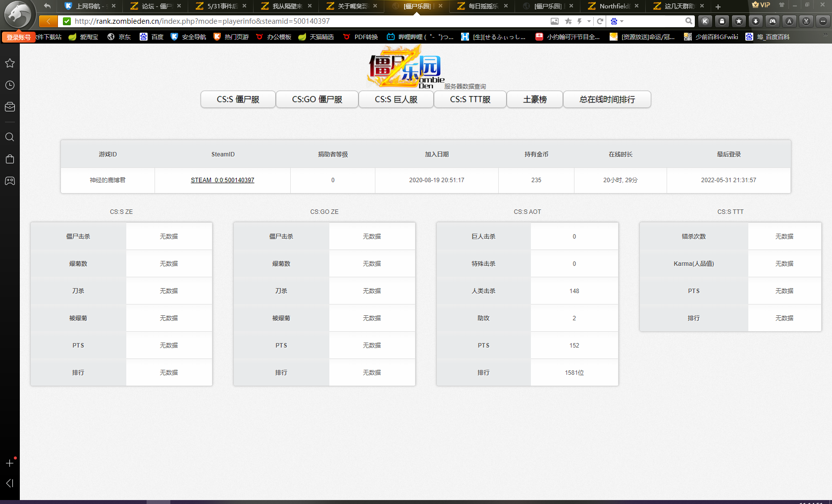This screenshot has height=504, width=832.
Task: Click the green site security check icon
Action: pyautogui.click(x=67, y=21)
